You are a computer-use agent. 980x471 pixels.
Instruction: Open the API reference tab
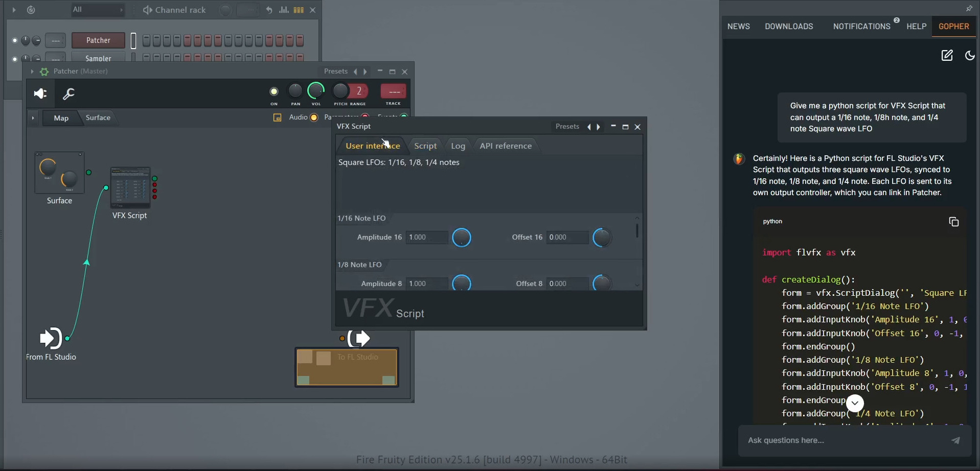click(506, 146)
